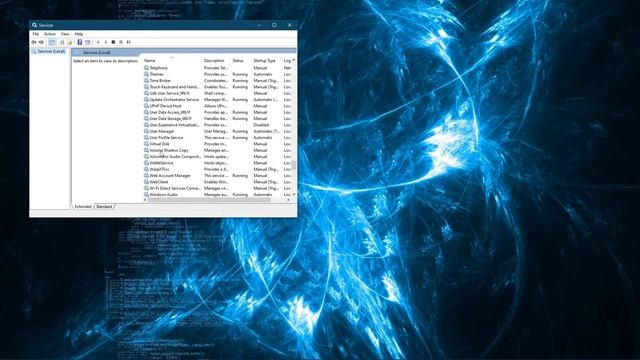Viewport: 640px width, 360px height.
Task: Select Wi-Fi Direct Services Connection row
Action: click(x=217, y=188)
